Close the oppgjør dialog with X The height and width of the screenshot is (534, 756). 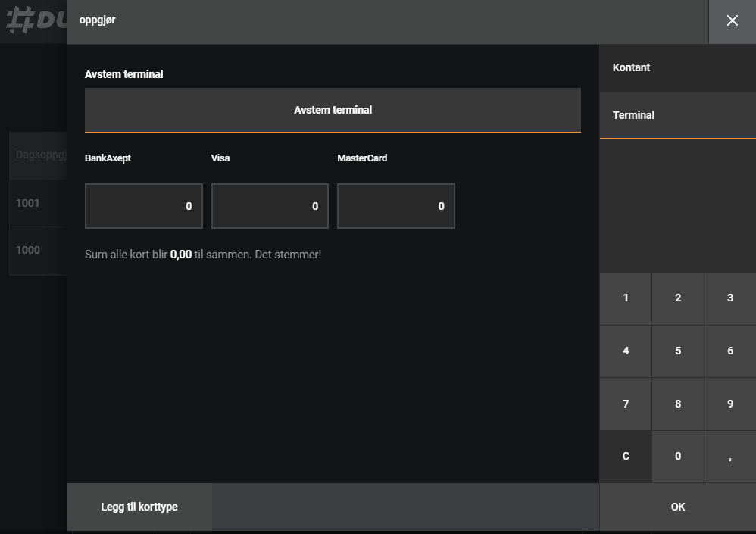(x=732, y=20)
